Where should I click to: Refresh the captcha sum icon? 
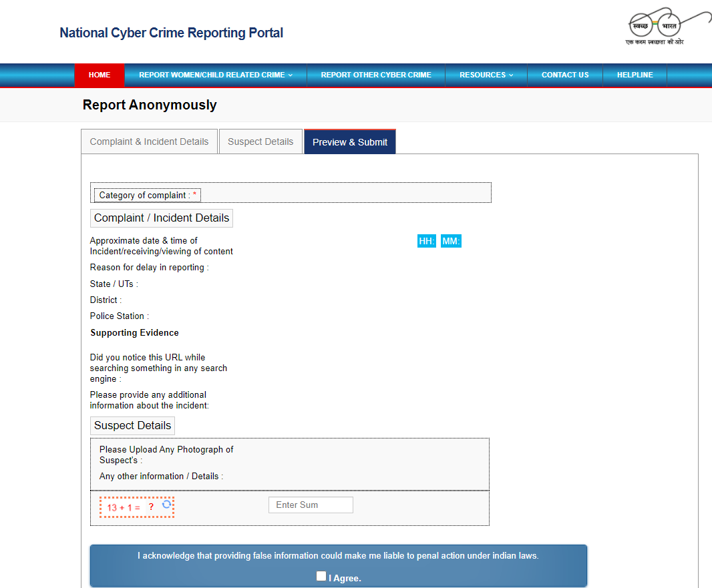[x=167, y=505]
